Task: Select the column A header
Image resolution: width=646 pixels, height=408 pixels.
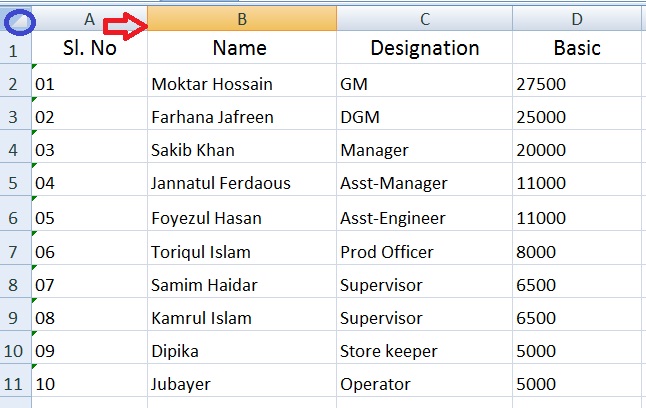Action: 90,18
